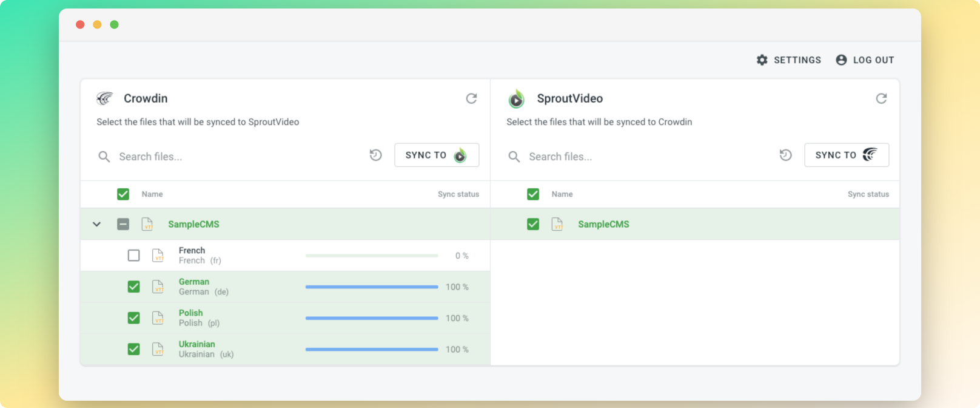
Task: Refresh the SproutVideo panel
Action: pyautogui.click(x=881, y=98)
